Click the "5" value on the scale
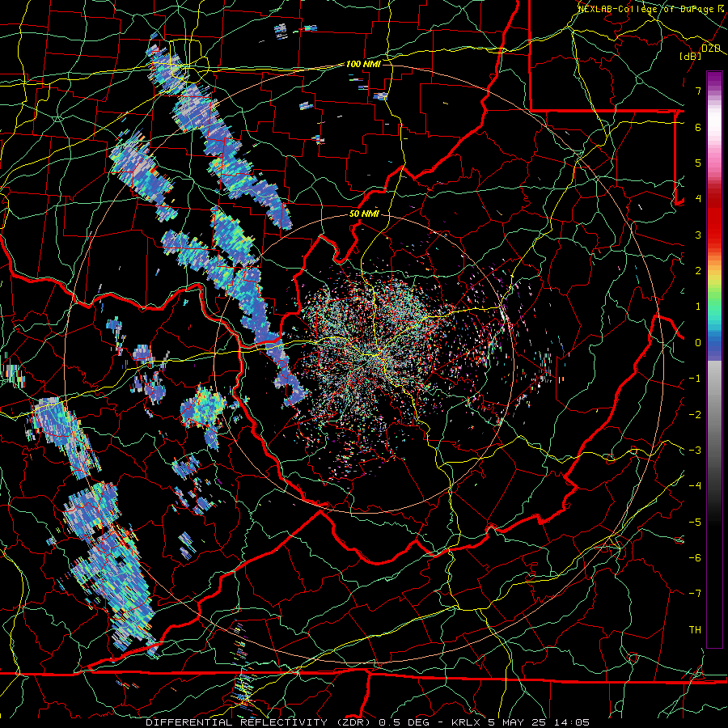728x728 pixels. [698, 163]
